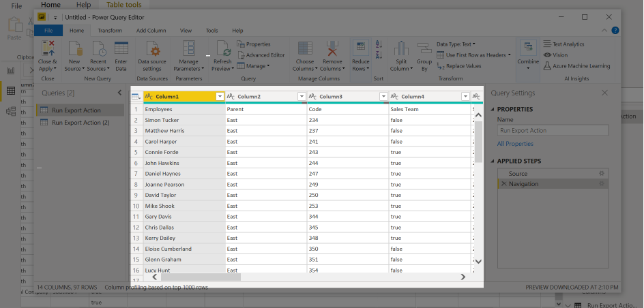Viewport: 644px width, 308px height.
Task: Open Data source settings
Action: point(153,50)
